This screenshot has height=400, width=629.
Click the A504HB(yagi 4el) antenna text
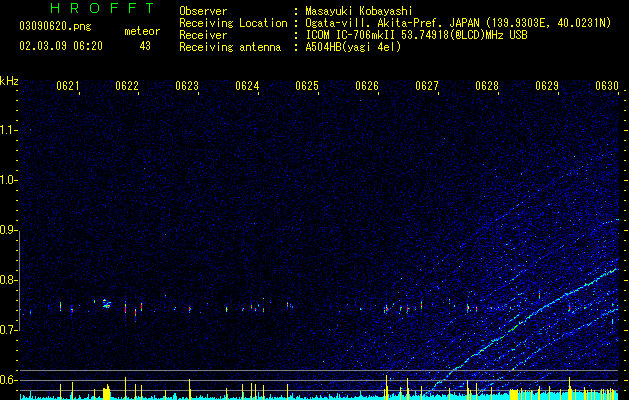tap(353, 47)
